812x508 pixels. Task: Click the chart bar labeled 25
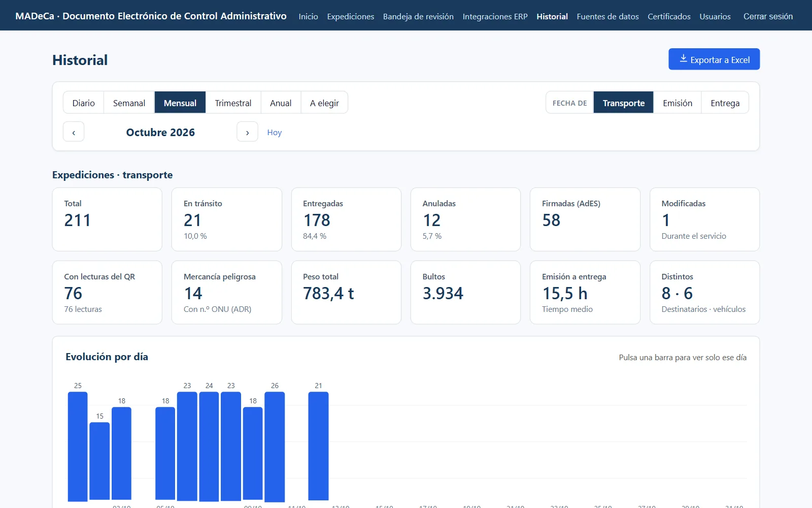(78, 446)
